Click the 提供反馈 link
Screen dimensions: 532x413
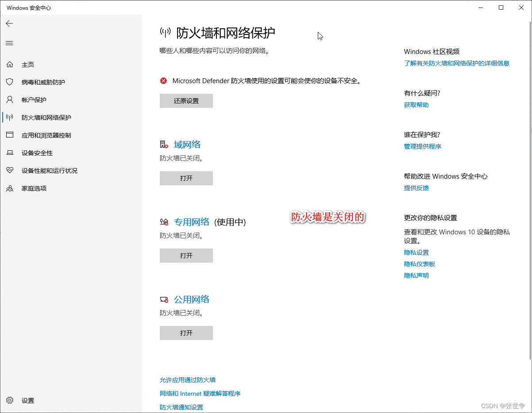(x=416, y=188)
